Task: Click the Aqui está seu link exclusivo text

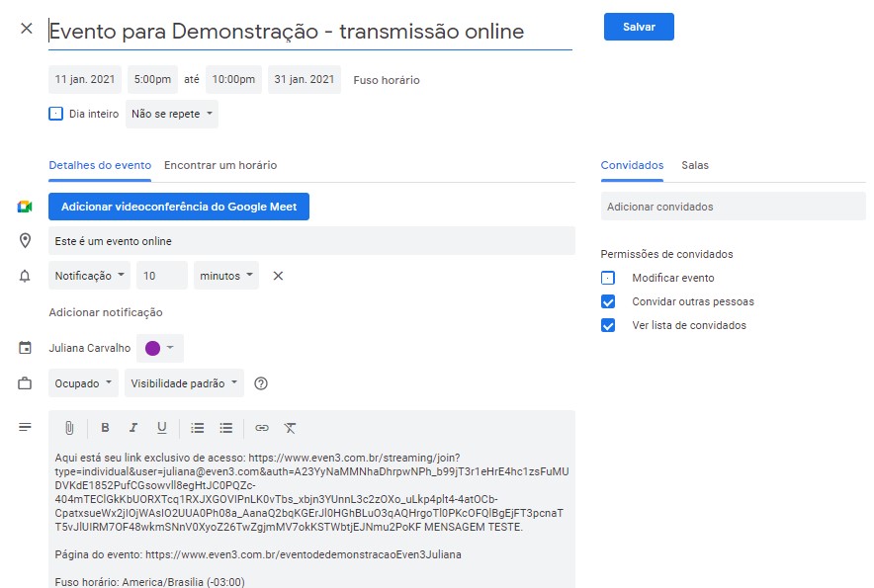Action: pos(150,458)
